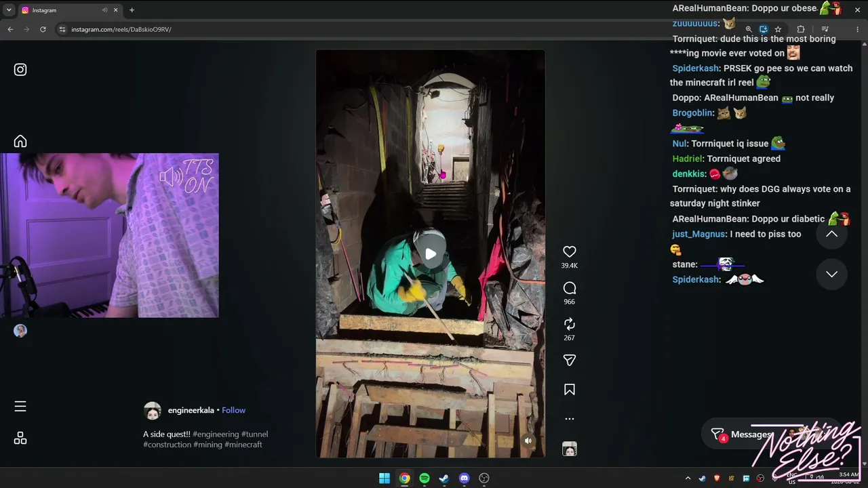Go to Instagram Home via house icon
868x488 pixels.
pos(20,141)
